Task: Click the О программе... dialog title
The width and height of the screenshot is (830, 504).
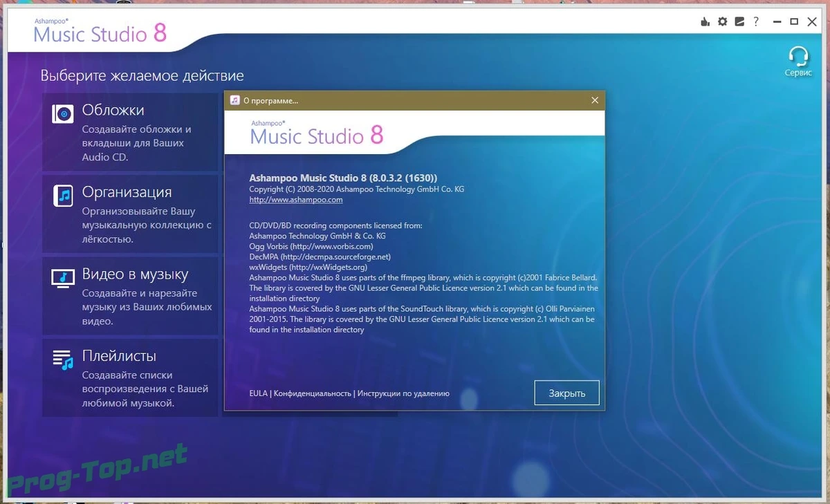Action: pyautogui.click(x=271, y=100)
